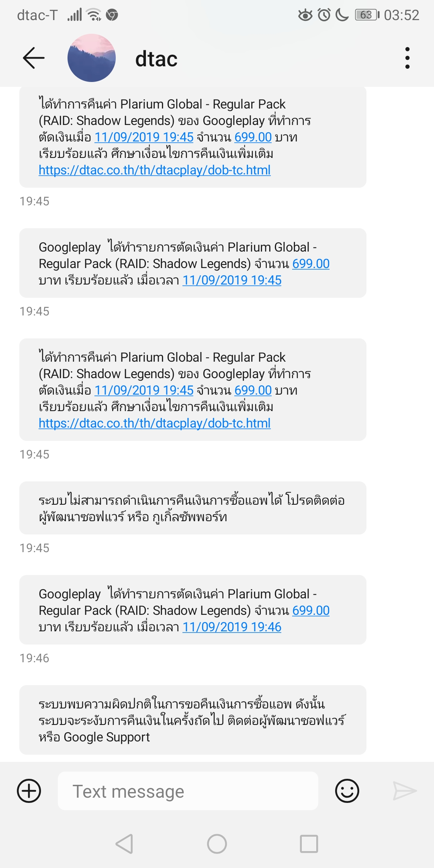Tap the battery indicator in status bar

point(367,15)
